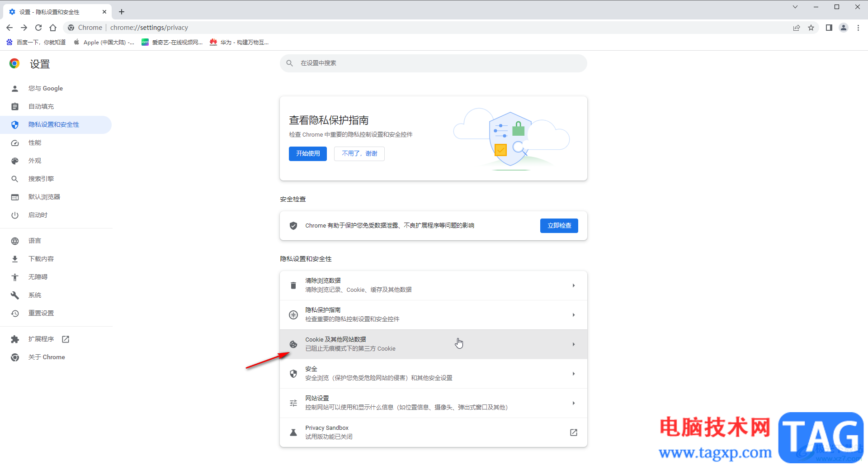This screenshot has height=466, width=868.
Task: Open 华为 bookmark
Action: click(x=239, y=42)
